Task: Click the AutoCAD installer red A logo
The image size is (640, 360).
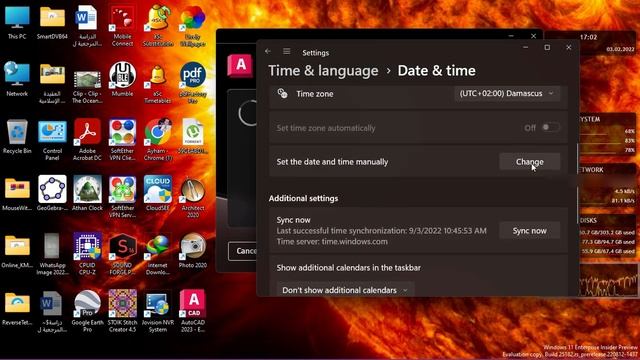Action: click(x=240, y=65)
